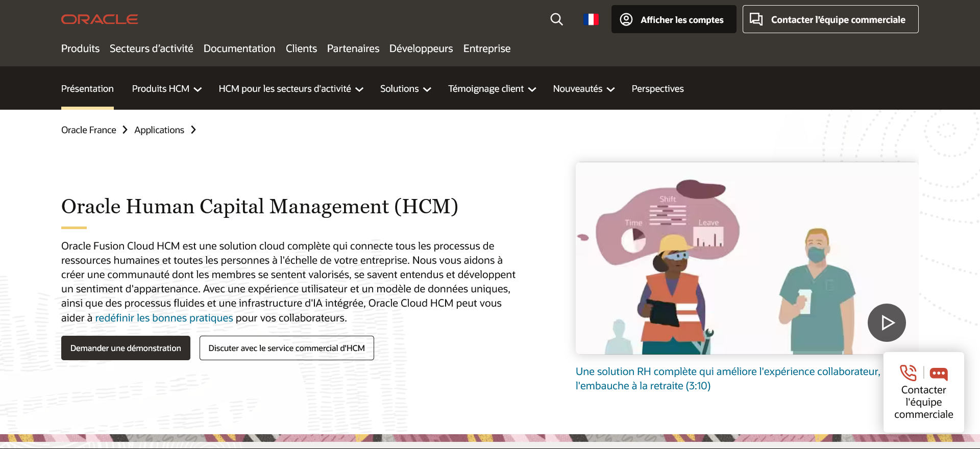Click Contacter l'équipe commerciale header button
This screenshot has height=449, width=980.
[x=830, y=19]
